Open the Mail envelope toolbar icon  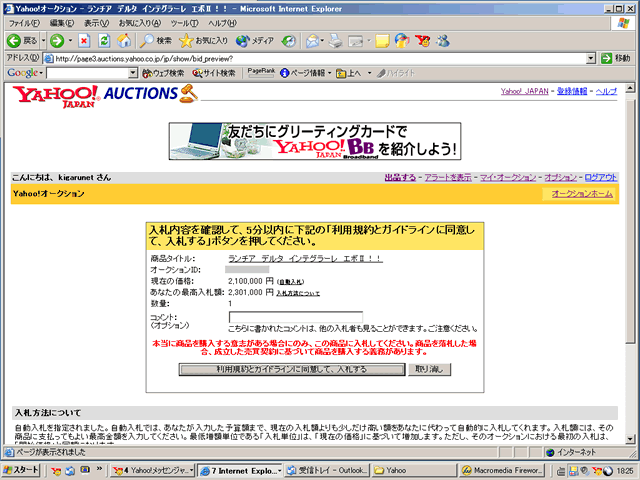pyautogui.click(x=312, y=41)
